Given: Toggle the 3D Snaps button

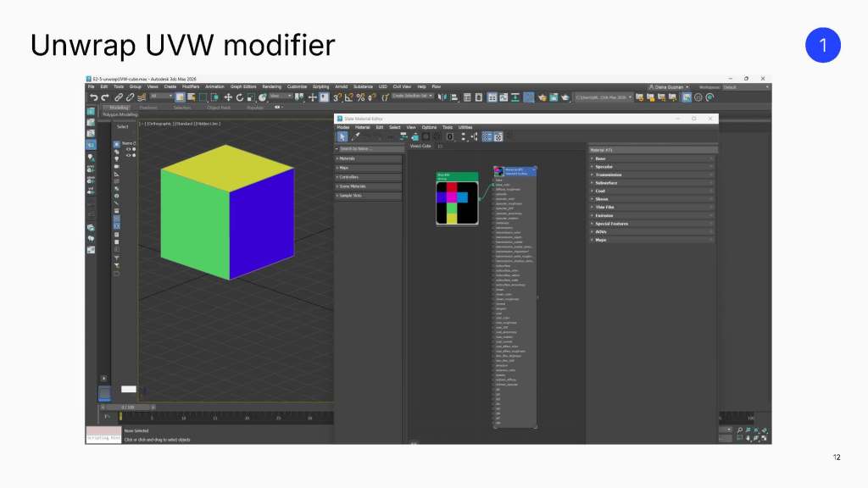Looking at the screenshot, I should pyautogui.click(x=337, y=97).
